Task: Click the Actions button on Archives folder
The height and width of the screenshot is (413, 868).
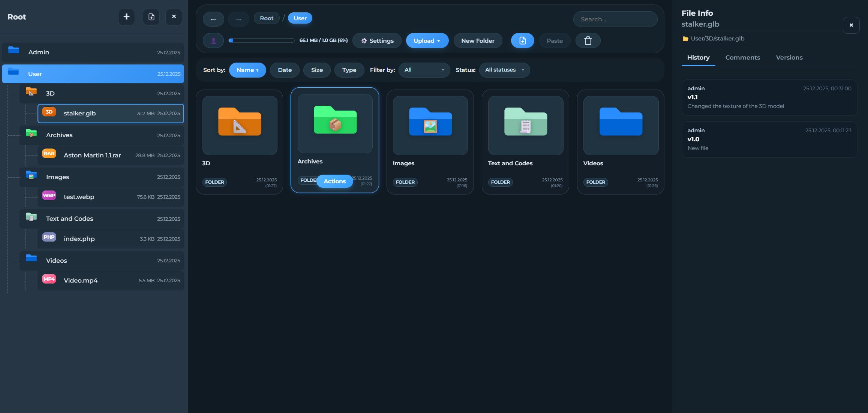Action: point(334,181)
